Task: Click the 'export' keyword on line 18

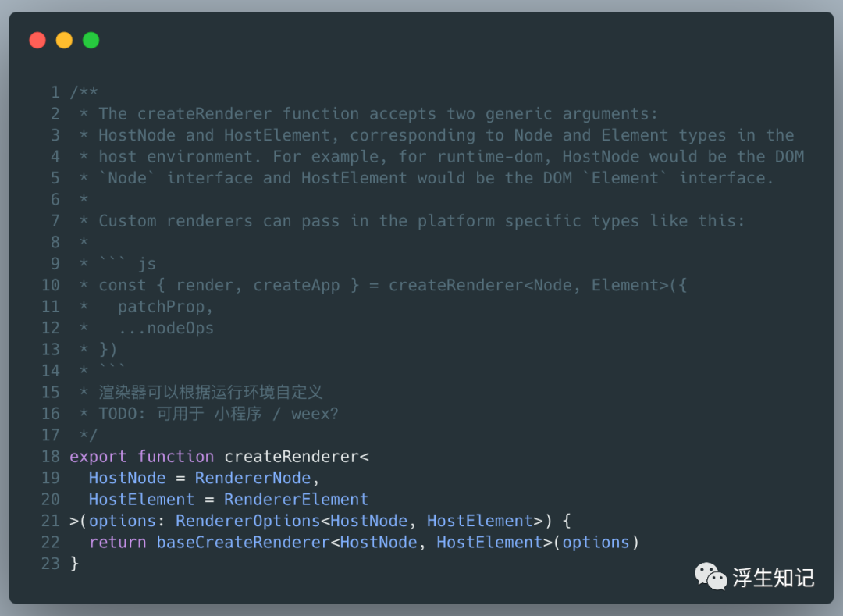Action: point(98,457)
